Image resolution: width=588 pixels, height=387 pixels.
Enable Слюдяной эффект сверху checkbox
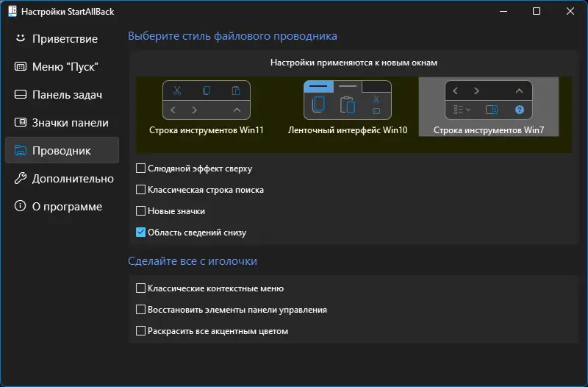[x=140, y=168]
